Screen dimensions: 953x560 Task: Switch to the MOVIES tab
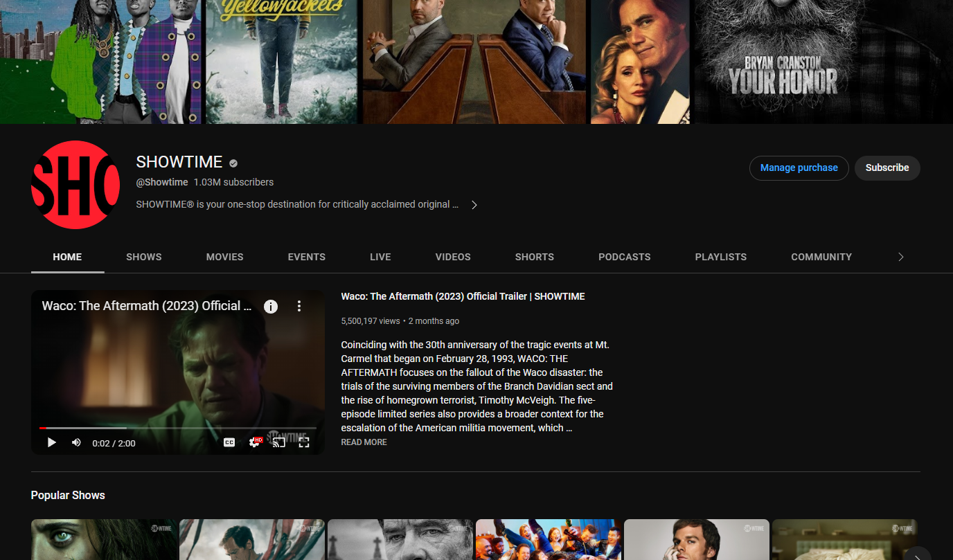225,257
